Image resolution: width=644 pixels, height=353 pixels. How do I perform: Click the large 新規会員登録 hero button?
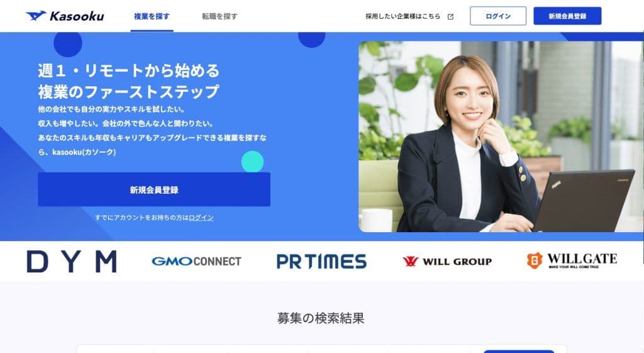click(x=154, y=189)
